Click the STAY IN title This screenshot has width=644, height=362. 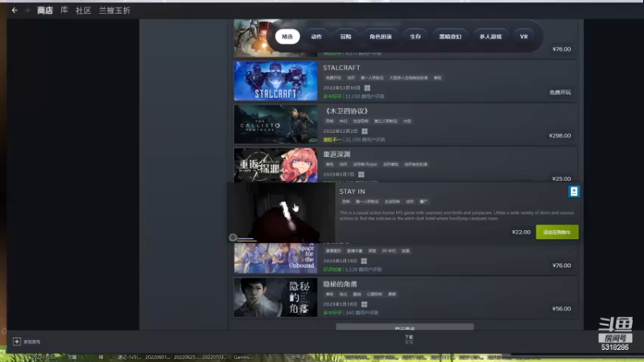coord(352,191)
